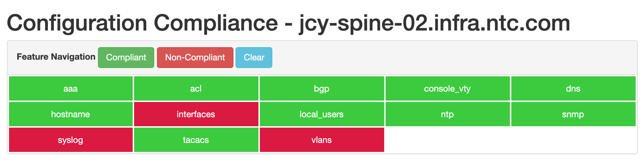Image resolution: width=644 pixels, height=163 pixels.
Task: Navigate to the hostname feature
Action: point(71,114)
